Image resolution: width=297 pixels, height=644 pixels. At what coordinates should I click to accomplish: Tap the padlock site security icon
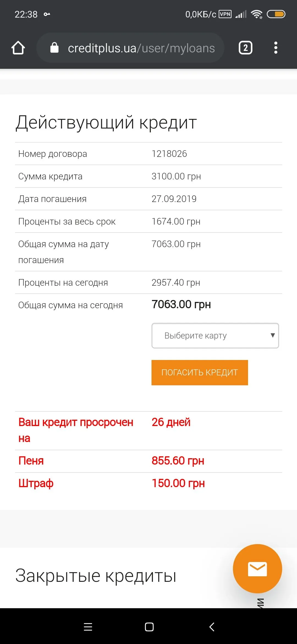[x=54, y=48]
